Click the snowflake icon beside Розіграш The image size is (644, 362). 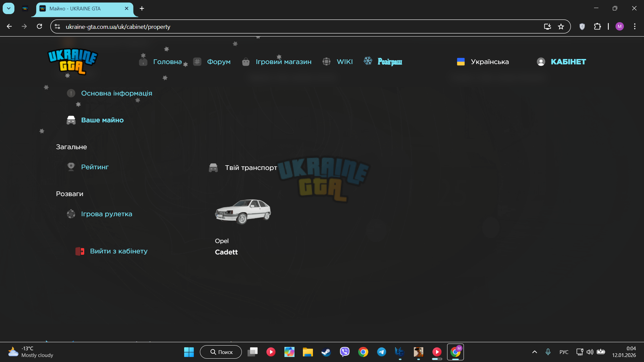[368, 61]
